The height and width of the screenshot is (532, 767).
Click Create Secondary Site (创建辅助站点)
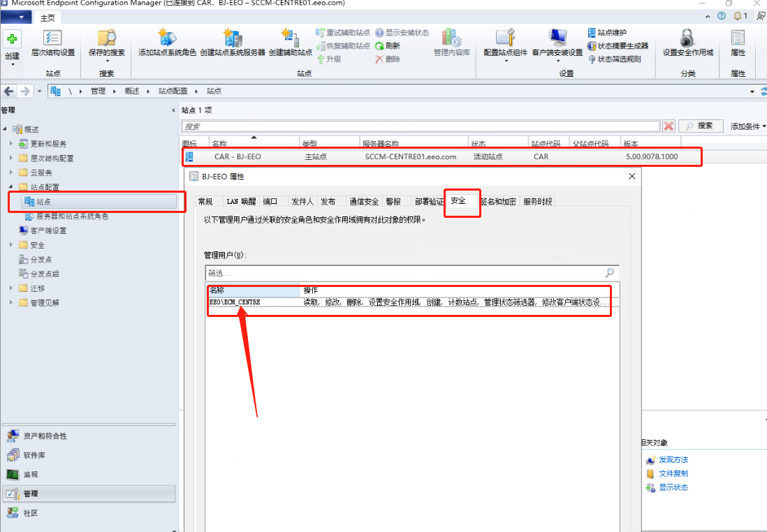pyautogui.click(x=291, y=44)
